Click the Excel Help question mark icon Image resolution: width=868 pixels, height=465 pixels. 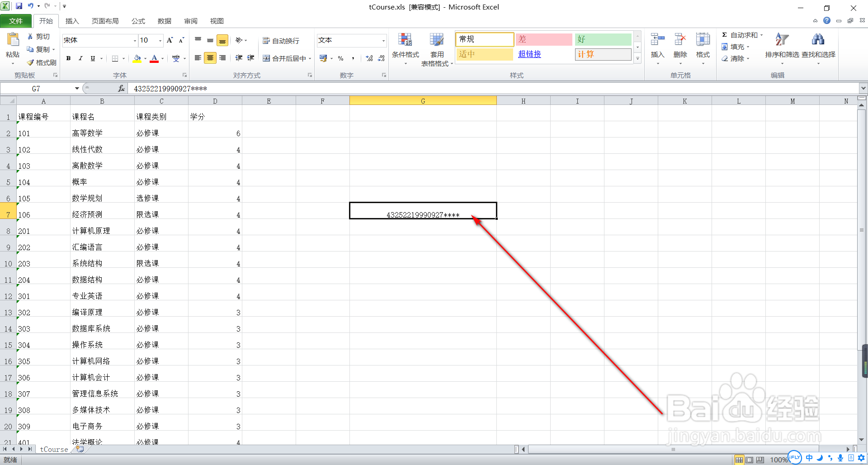pyautogui.click(x=827, y=21)
